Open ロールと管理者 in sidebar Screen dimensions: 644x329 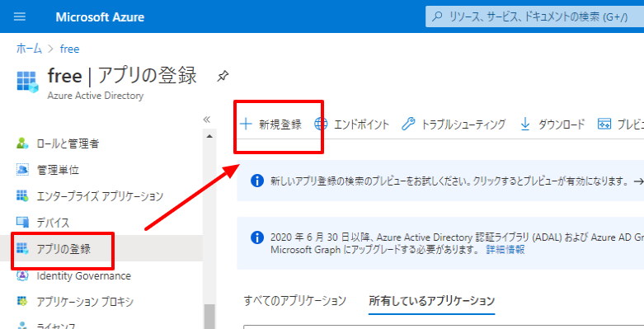[68, 143]
